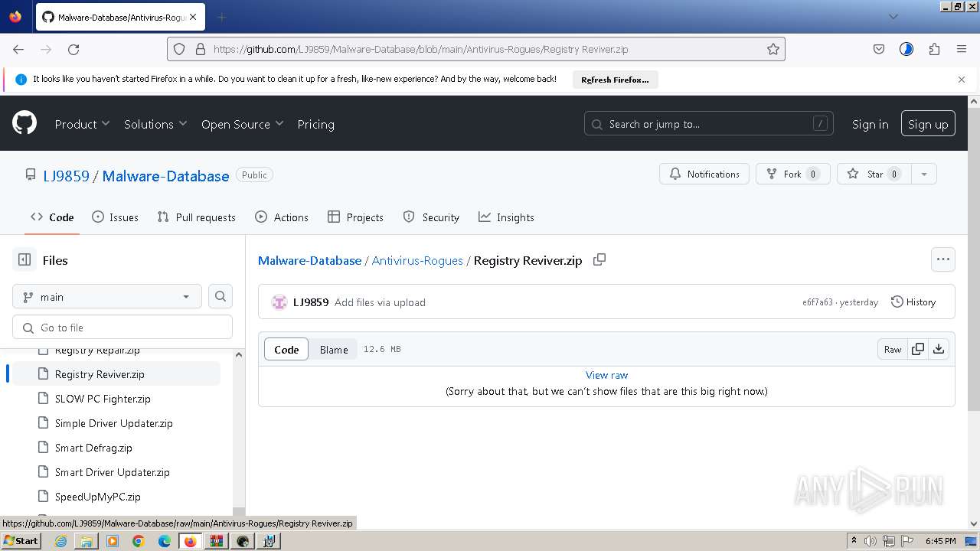Open main branch selector dropdown
Viewport: 980px width, 551px height.
pos(107,296)
